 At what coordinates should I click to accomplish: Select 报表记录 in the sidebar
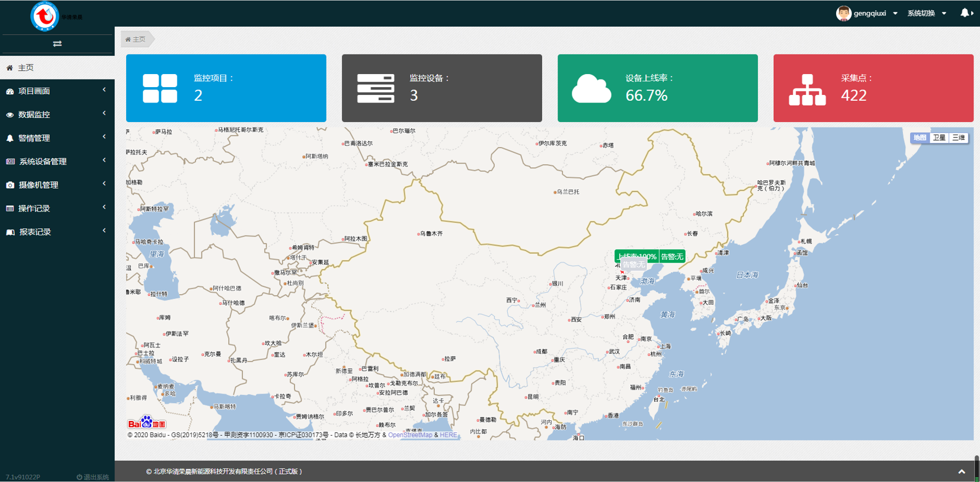tap(57, 232)
